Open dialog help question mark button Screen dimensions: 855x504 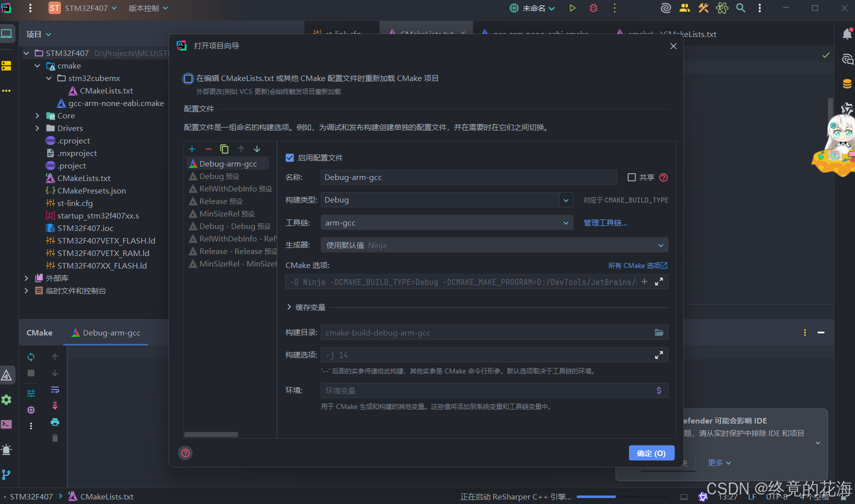(x=185, y=453)
